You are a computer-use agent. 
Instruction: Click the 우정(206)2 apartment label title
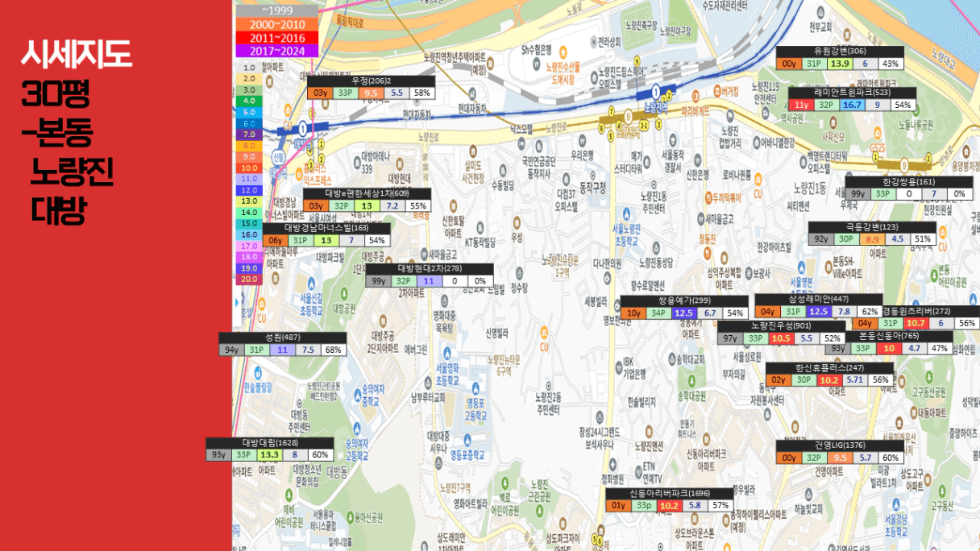pyautogui.click(x=371, y=81)
